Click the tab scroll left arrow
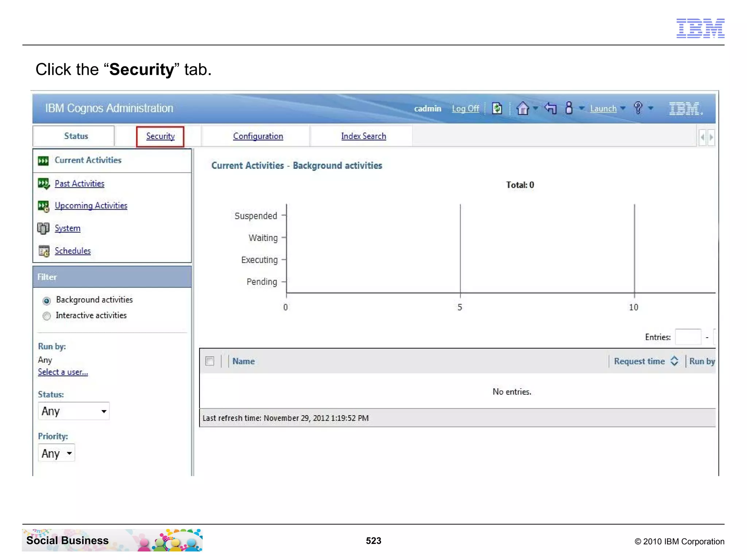This screenshot has height=560, width=747. (703, 137)
